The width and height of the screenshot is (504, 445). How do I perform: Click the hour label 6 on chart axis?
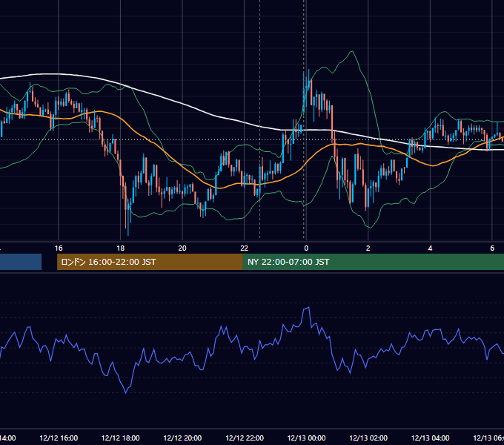click(492, 248)
